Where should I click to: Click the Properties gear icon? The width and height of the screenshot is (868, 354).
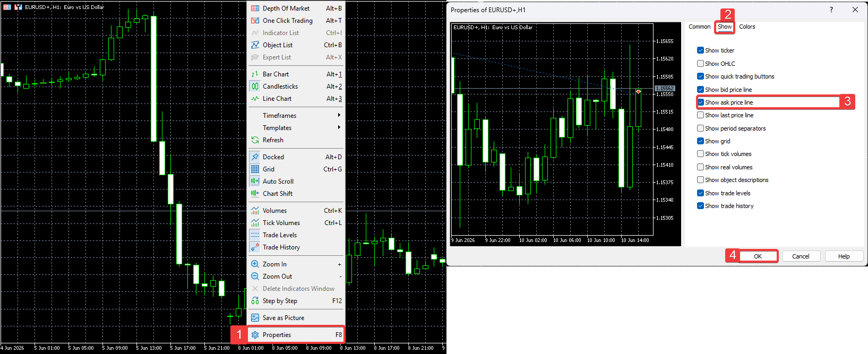(255, 335)
